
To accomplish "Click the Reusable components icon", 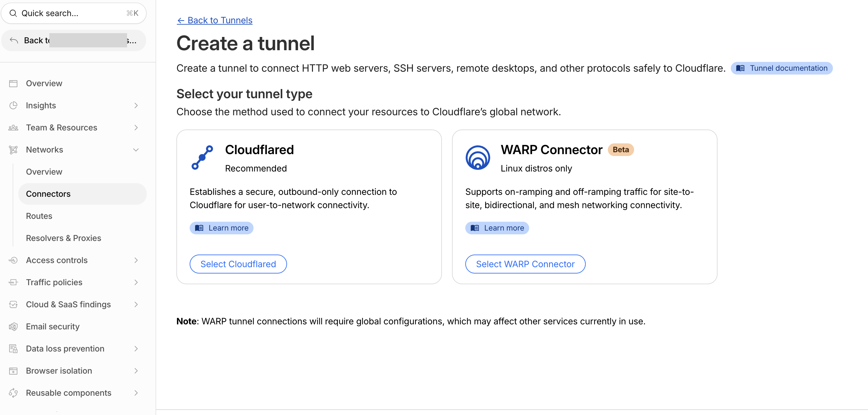I will point(13,393).
